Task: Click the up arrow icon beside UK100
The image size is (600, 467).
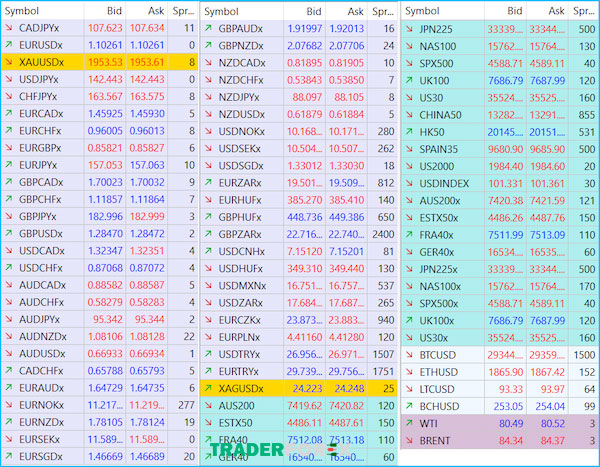Action: click(409, 80)
